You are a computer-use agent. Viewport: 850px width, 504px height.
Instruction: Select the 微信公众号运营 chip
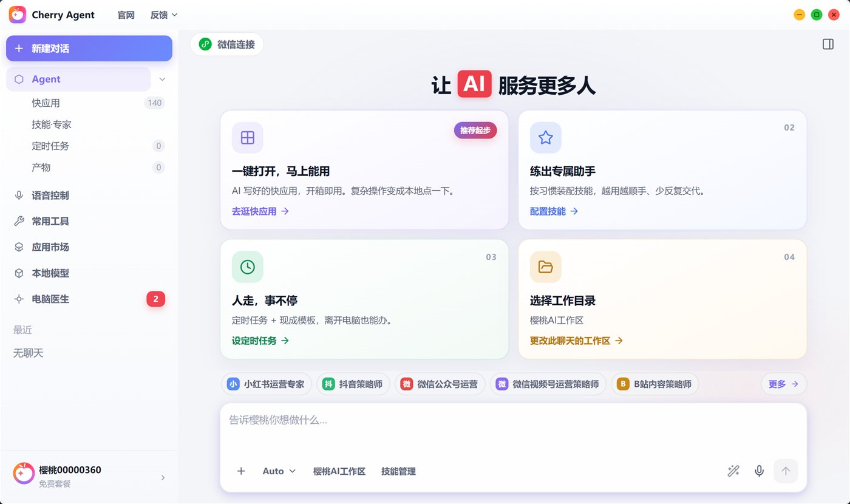click(x=440, y=384)
